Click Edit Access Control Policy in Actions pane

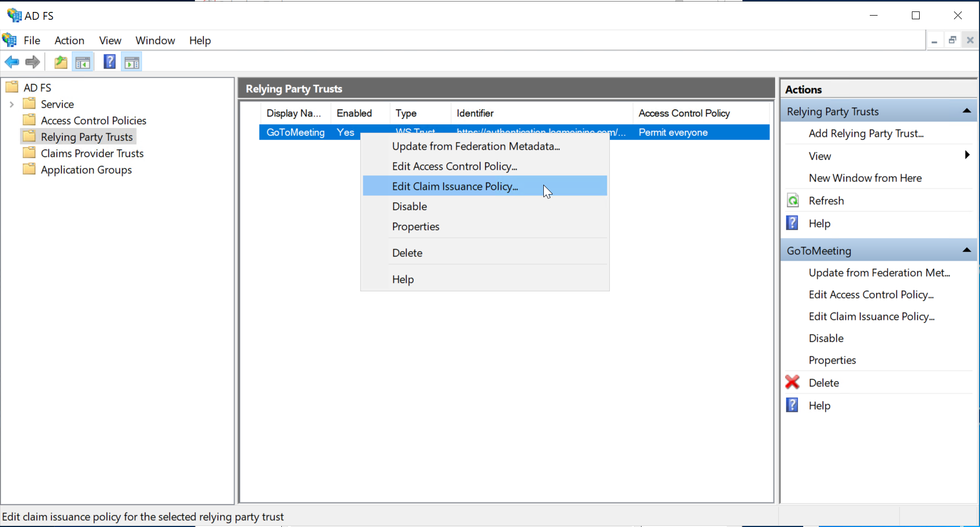click(x=871, y=295)
